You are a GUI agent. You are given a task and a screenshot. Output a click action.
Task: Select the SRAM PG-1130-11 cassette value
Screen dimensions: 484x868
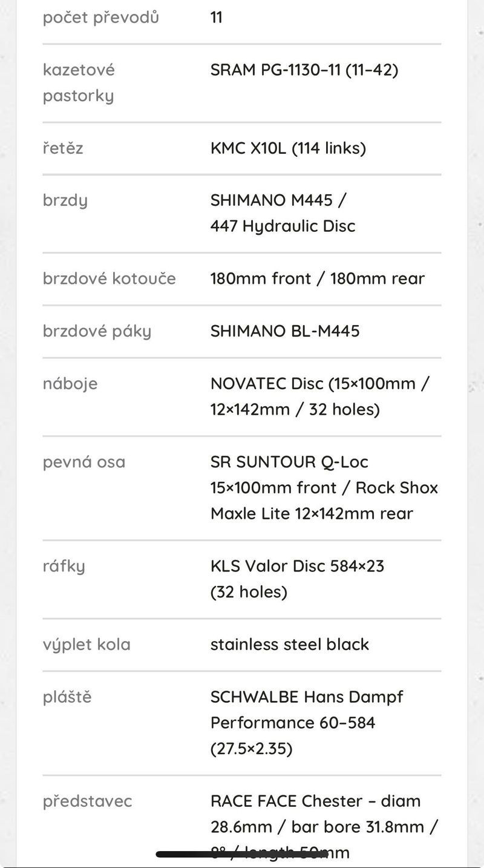coord(304,70)
